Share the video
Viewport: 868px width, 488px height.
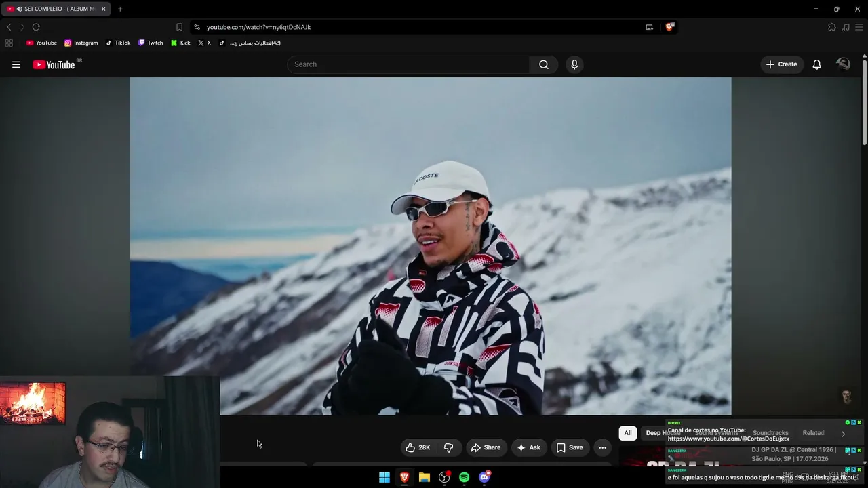tap(486, 447)
